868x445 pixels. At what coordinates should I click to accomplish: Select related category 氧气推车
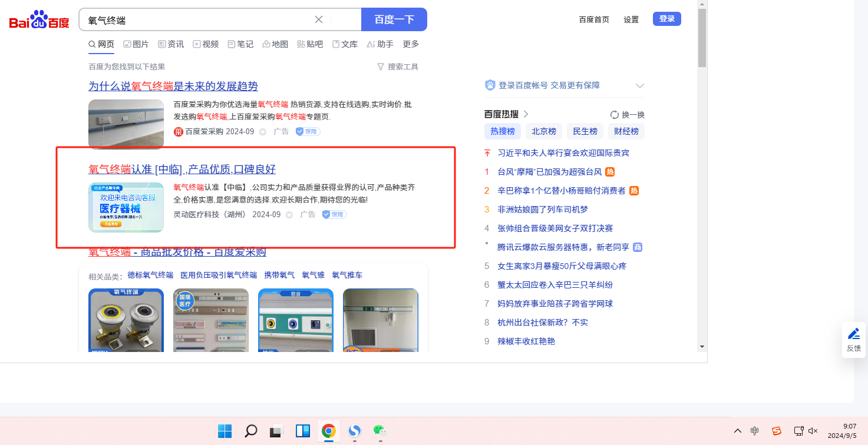click(x=347, y=275)
